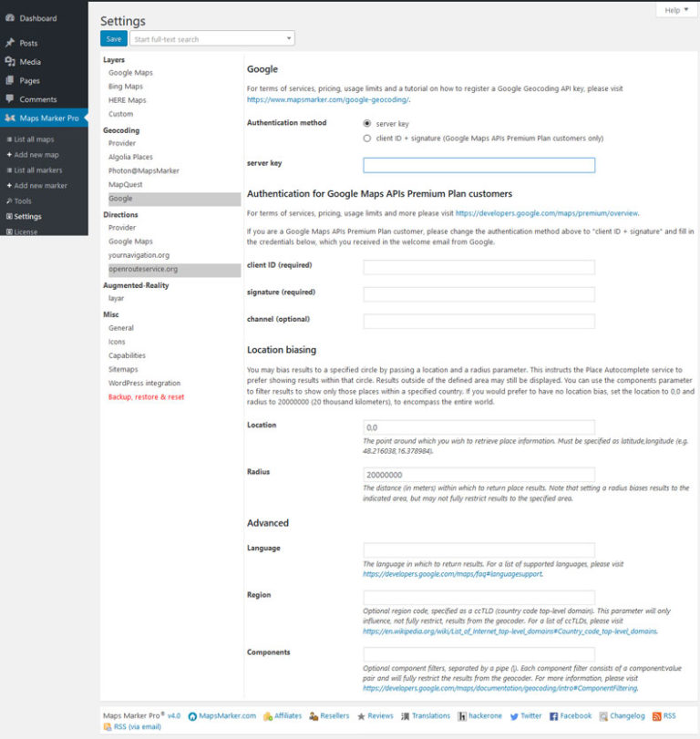Select the server key authentication method
Screen dimensions: 700x739
[x=367, y=123]
